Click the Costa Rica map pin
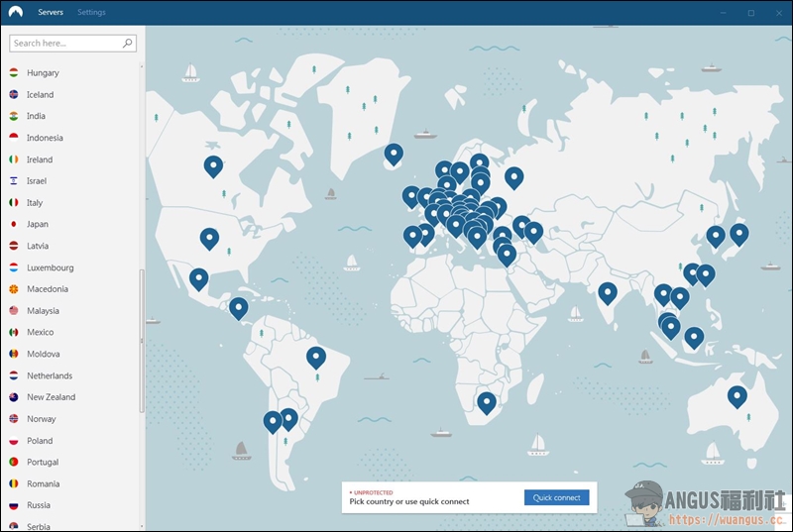The image size is (793, 532). pos(239,308)
